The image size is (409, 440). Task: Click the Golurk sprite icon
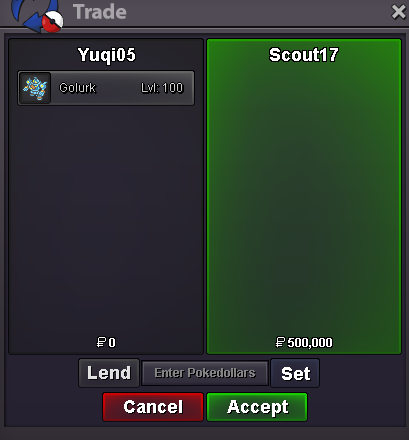(35, 88)
